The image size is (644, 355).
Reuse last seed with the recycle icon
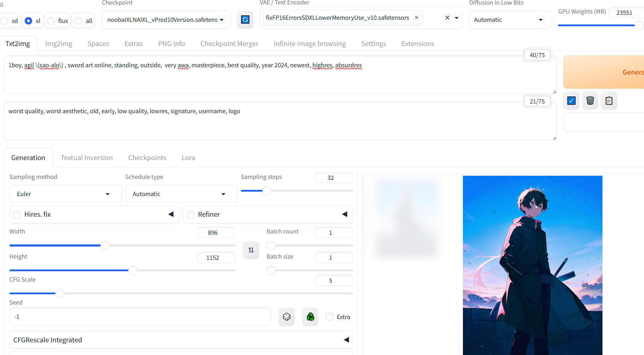(310, 317)
